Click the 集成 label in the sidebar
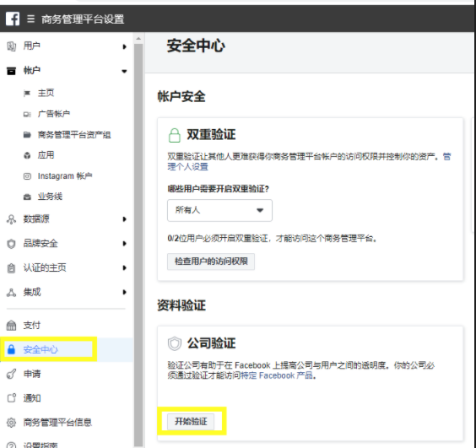 pyautogui.click(x=32, y=292)
